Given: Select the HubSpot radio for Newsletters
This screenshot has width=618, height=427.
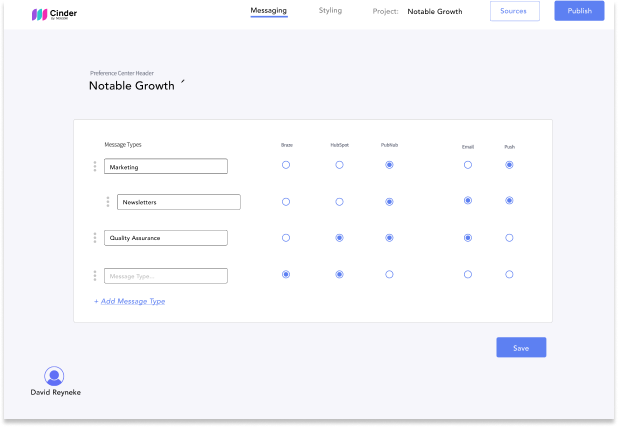Looking at the screenshot, I should click(x=339, y=201).
